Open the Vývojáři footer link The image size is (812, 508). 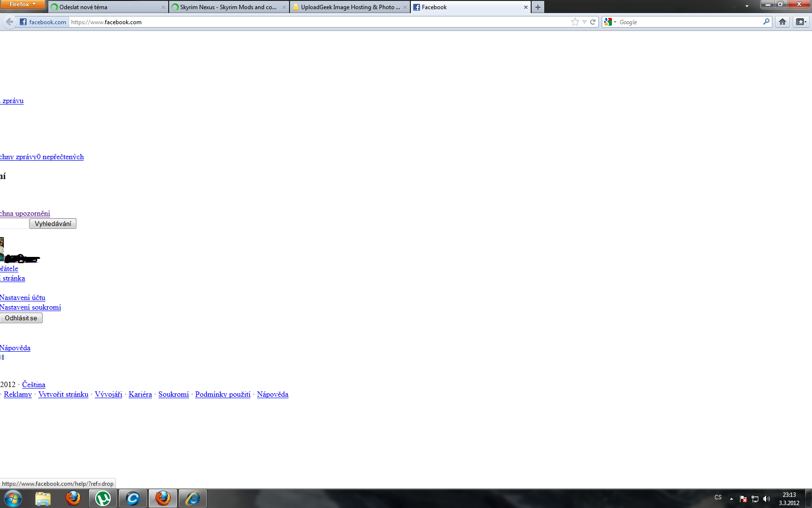[108, 394]
